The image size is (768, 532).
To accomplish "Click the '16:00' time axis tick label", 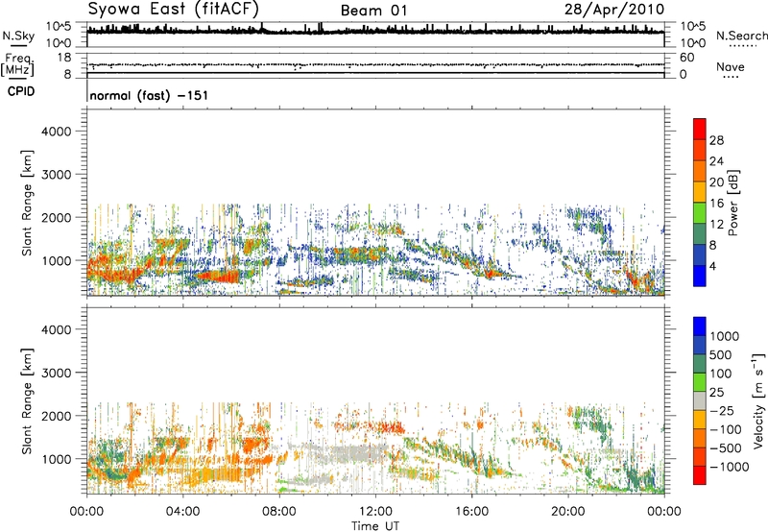I will coord(471,512).
